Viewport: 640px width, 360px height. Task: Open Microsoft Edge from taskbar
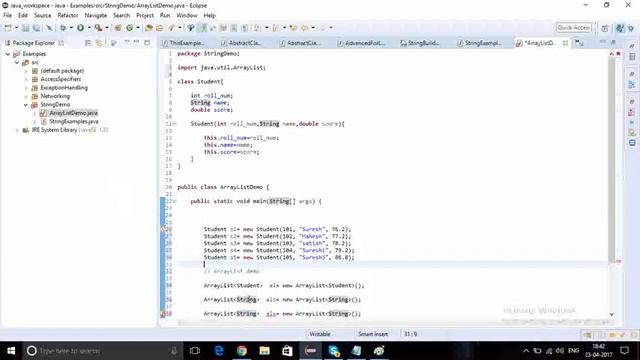(219, 351)
